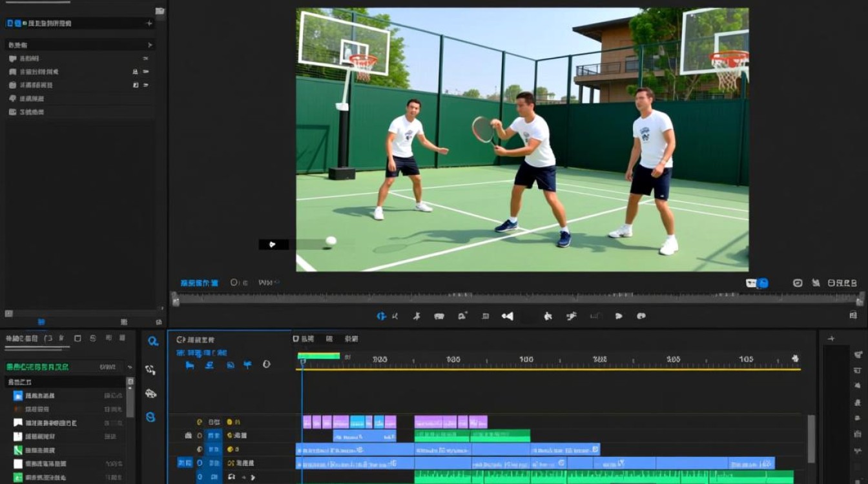Viewport: 868px width, 484px height.
Task: Toggle the yellow circle on the topmost timeline track
Action: 229,421
